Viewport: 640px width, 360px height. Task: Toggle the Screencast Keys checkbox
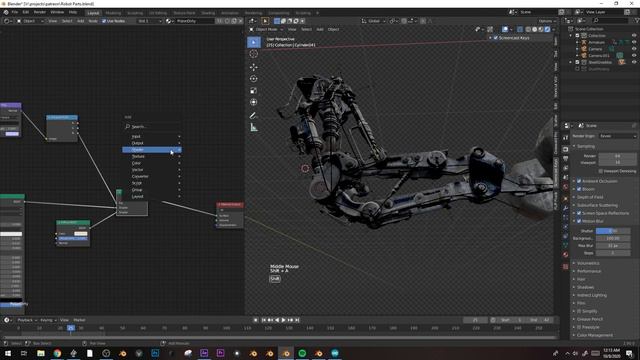(496, 38)
